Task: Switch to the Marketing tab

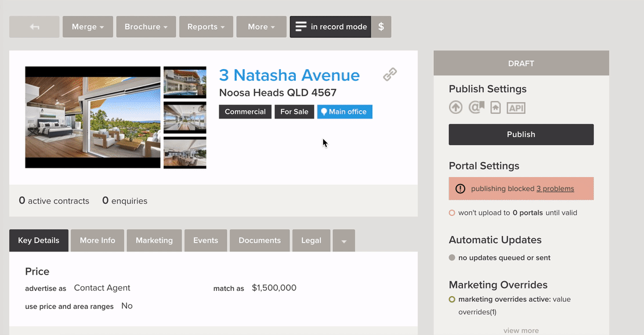Action: 154,240
